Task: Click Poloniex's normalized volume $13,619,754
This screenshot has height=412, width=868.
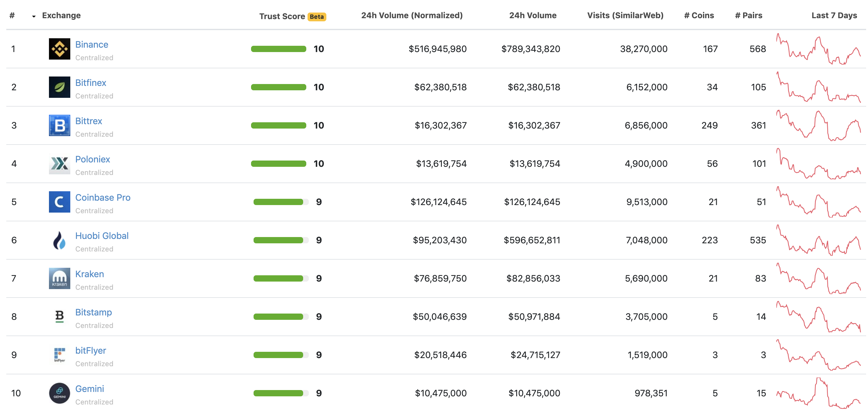Action: coord(441,164)
